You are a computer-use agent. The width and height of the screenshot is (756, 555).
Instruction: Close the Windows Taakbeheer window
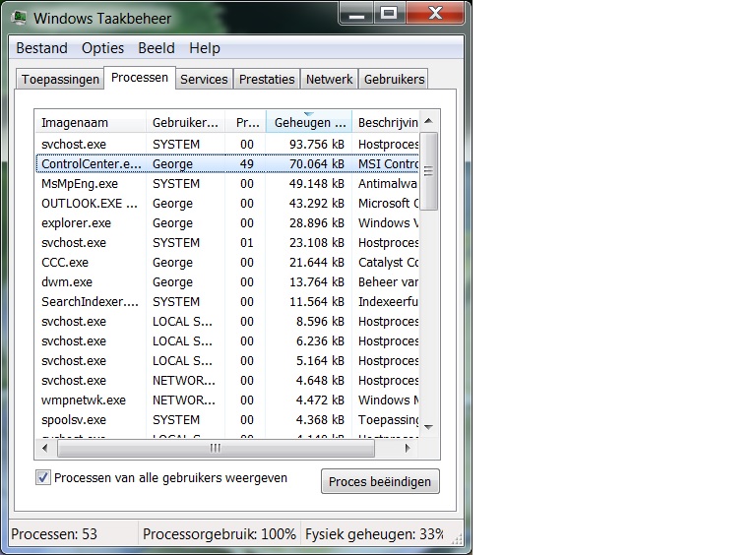coord(435,13)
